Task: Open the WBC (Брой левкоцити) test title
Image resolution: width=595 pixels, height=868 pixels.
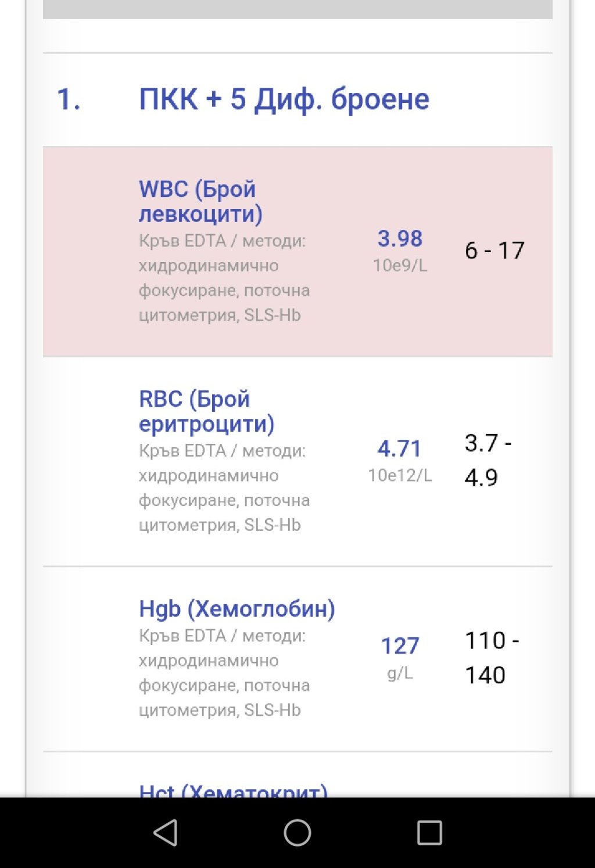Action: pyautogui.click(x=200, y=201)
